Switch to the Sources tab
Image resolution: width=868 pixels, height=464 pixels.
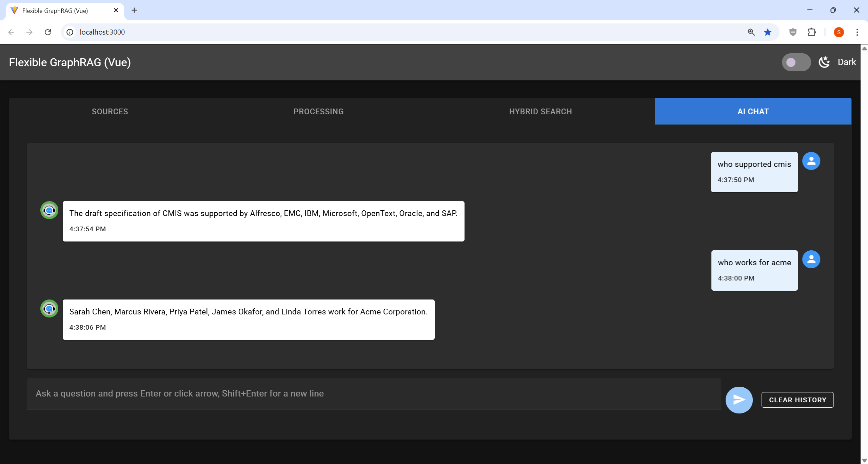[110, 112]
